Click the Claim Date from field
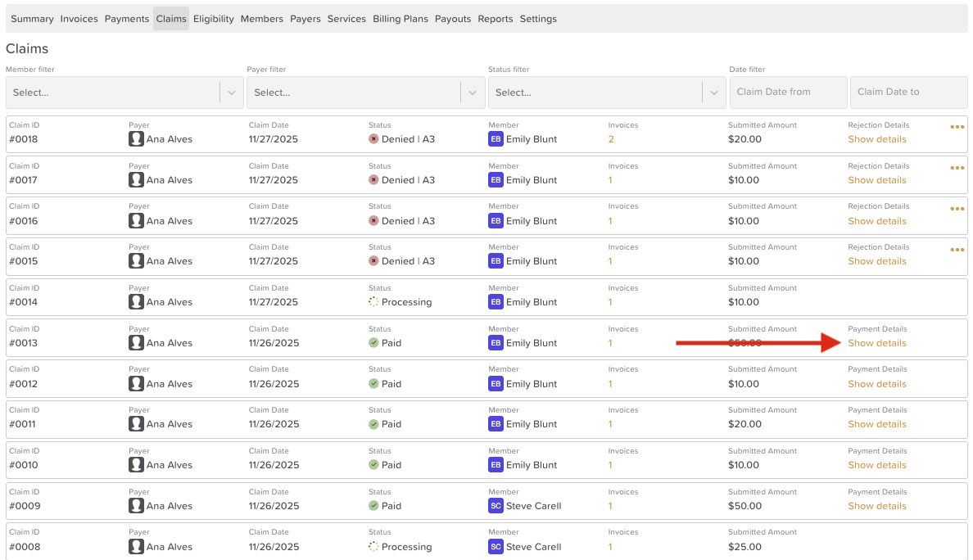This screenshot has height=560, width=973. tap(788, 93)
